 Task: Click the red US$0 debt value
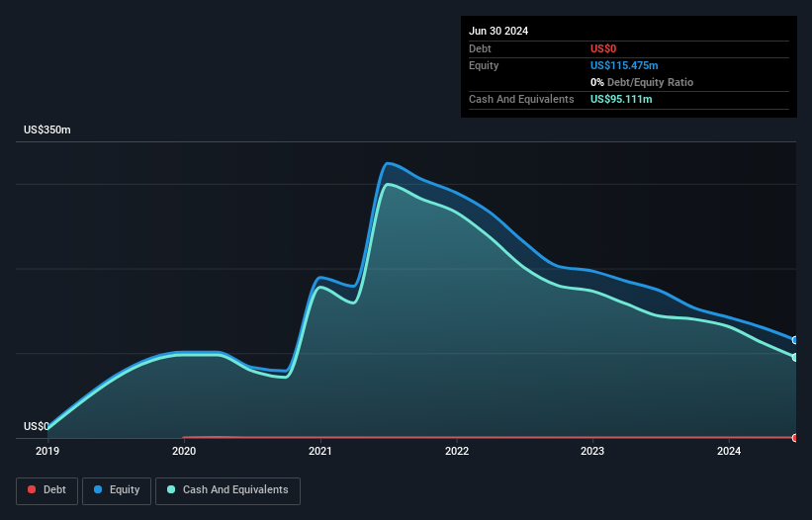point(603,48)
